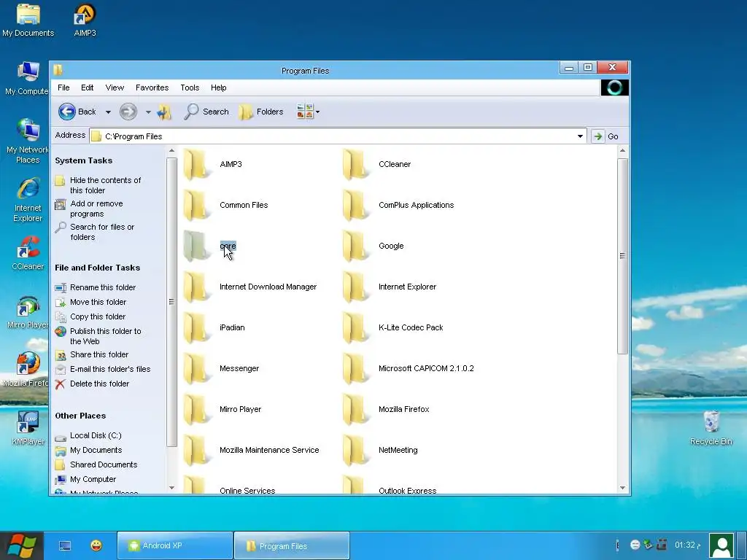Click the Start button on taskbar

pos(21,545)
